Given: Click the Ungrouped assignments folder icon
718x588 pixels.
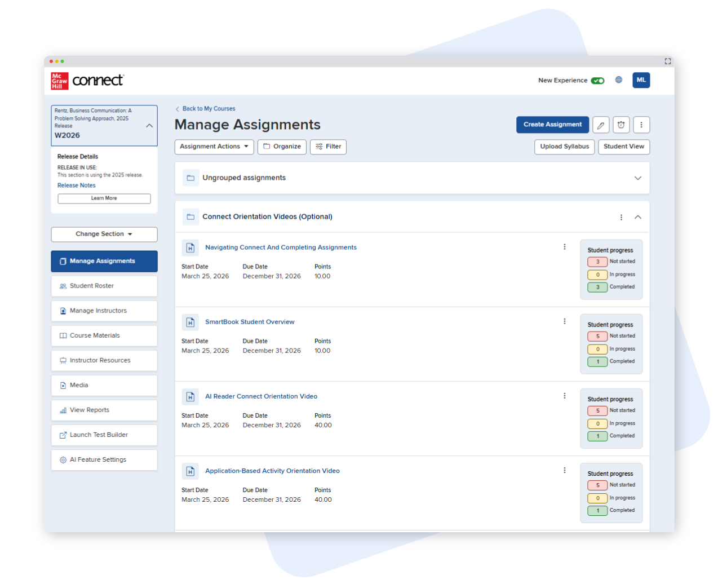Looking at the screenshot, I should 190,178.
